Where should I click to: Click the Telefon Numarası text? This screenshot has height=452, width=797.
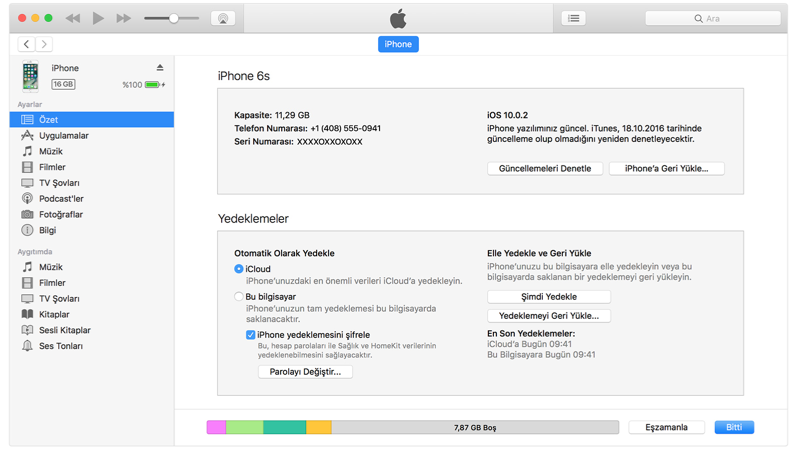[308, 128]
